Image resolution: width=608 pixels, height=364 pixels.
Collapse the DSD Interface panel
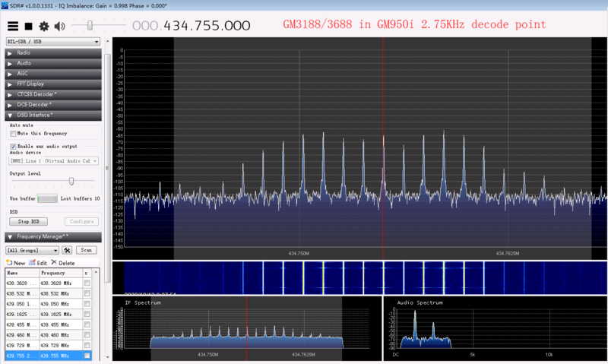point(53,116)
